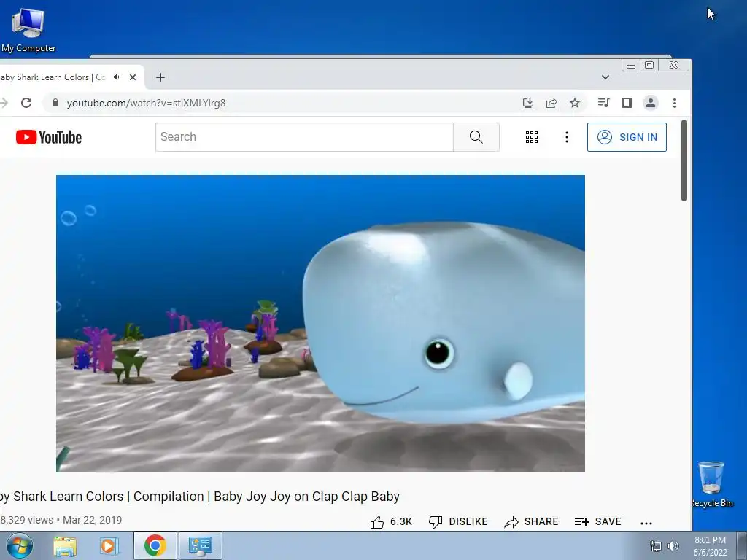
Task: Open Chrome media controls icon
Action: (x=603, y=103)
